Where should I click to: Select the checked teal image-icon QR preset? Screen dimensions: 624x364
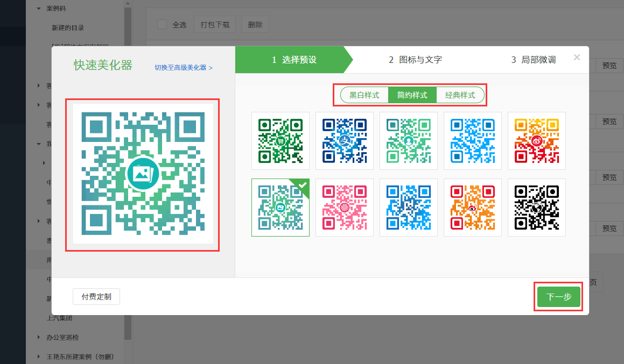(x=280, y=207)
